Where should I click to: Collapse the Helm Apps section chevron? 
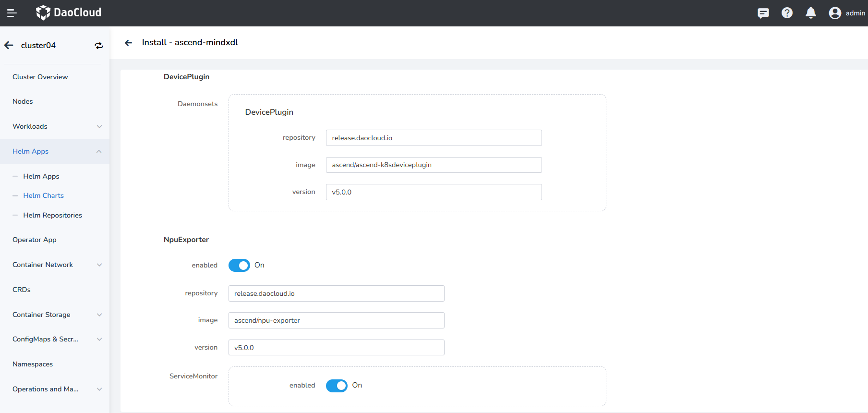[99, 152]
